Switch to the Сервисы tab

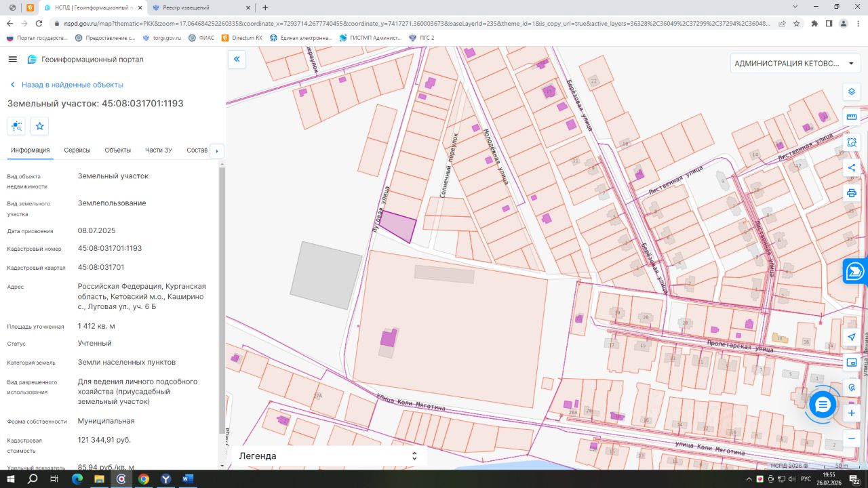tap(77, 150)
